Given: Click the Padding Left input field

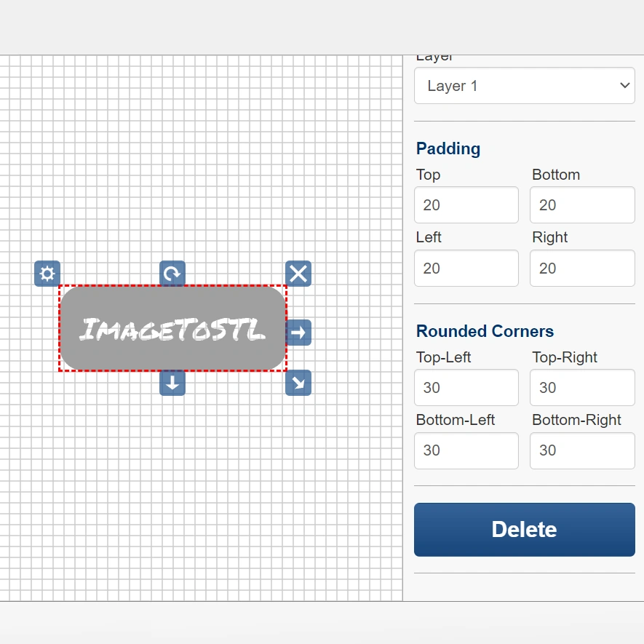Looking at the screenshot, I should point(466,269).
